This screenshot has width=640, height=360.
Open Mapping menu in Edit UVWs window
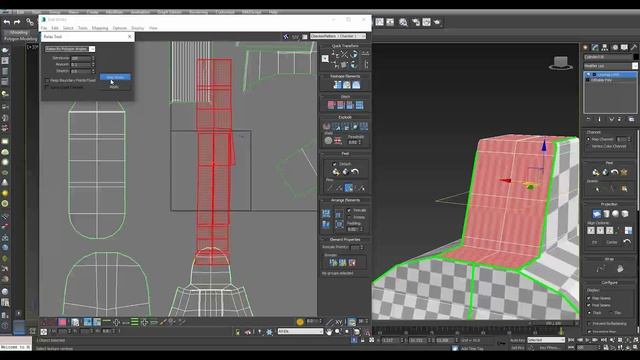100,28
